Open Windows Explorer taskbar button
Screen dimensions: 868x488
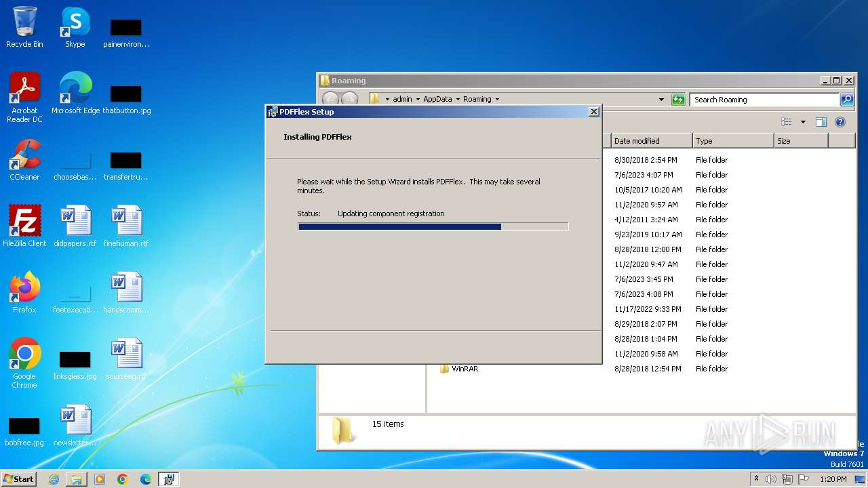pos(77,479)
